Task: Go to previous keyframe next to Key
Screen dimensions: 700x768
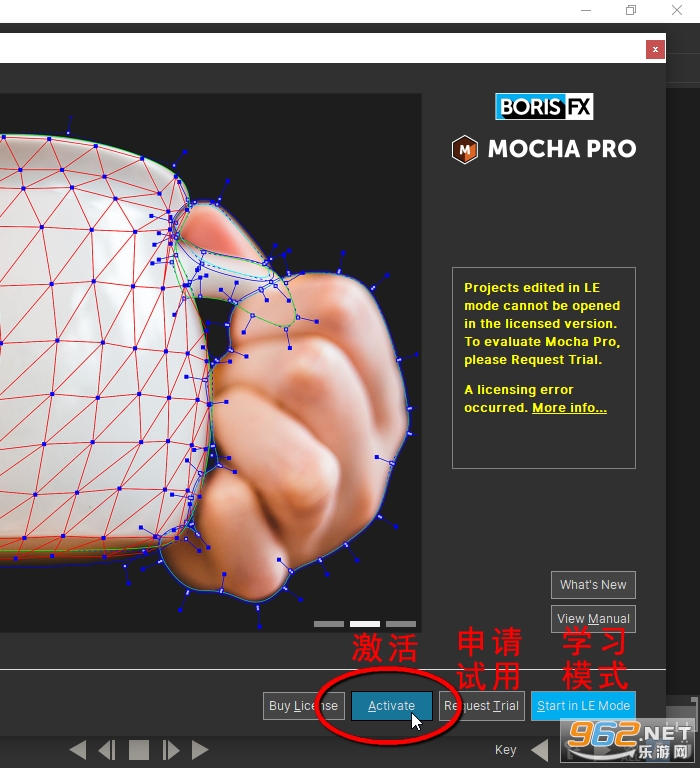Action: 539,750
